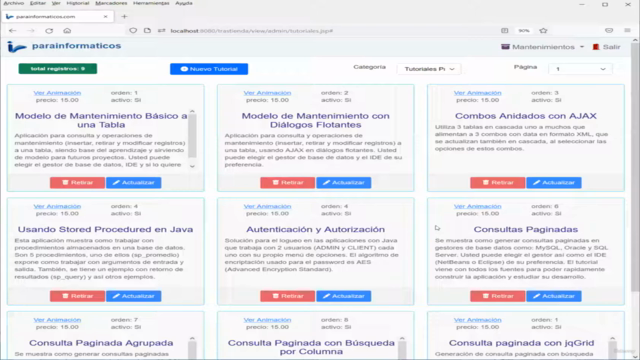The height and width of the screenshot is (360, 640).
Task: Open Ver Animación for Usando Stored Procedured
Action: [57, 206]
